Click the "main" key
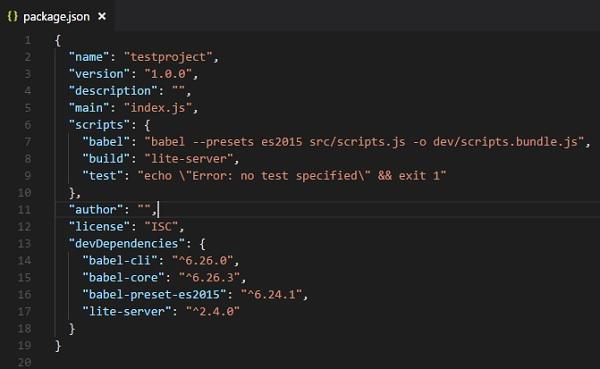This screenshot has width=600, height=369. pyautogui.click(x=89, y=108)
